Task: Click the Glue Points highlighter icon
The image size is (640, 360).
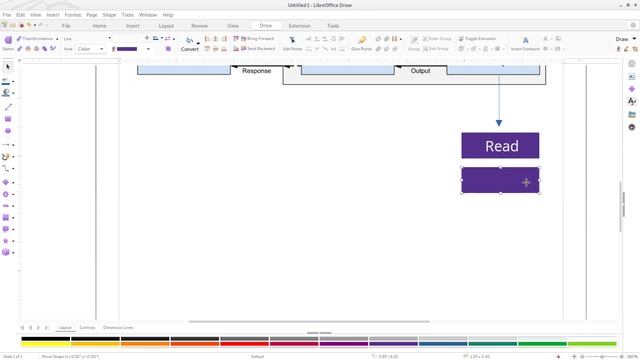Action: [362, 40]
